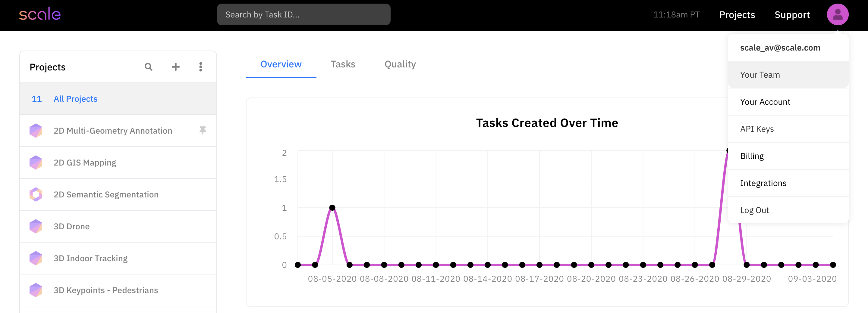Add a new project with plus icon
This screenshot has height=313, width=868.
pyautogui.click(x=175, y=67)
